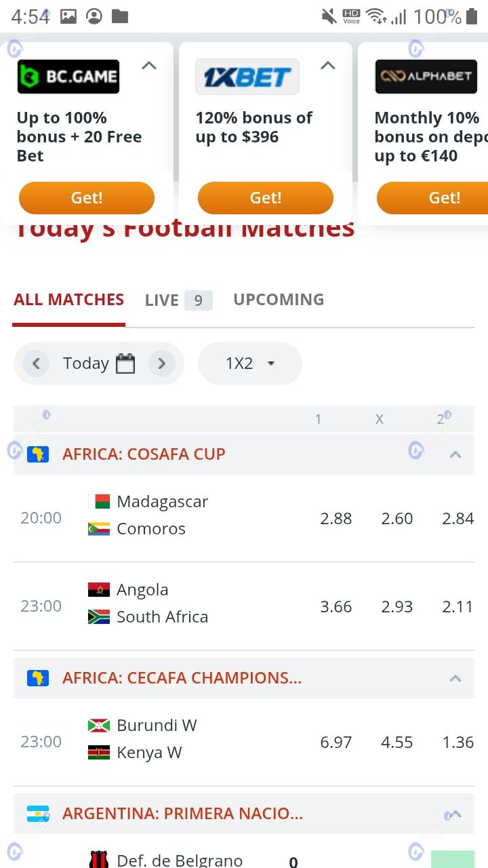Switch to the UPCOMING tab
Image resolution: width=488 pixels, height=868 pixels.
pos(279,299)
